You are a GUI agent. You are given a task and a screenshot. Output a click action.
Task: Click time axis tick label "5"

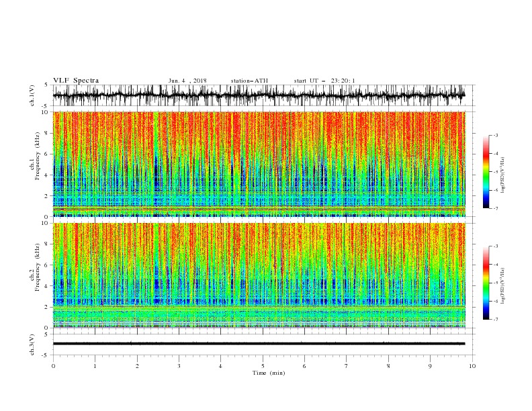click(263, 366)
